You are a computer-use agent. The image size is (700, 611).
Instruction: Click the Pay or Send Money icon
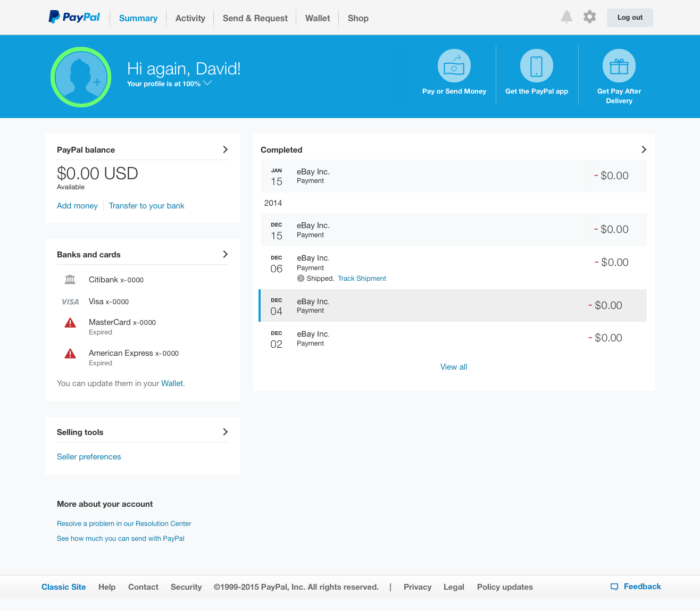coord(454,65)
